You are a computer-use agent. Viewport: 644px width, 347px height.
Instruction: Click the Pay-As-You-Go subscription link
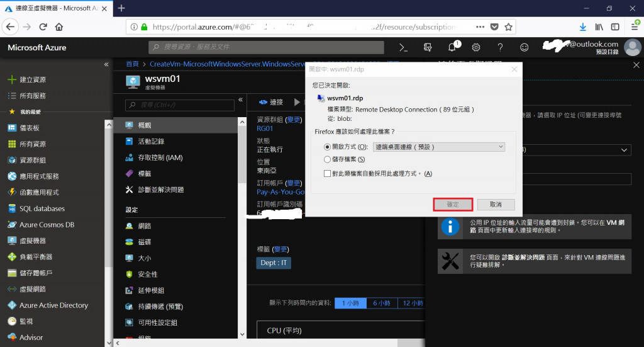280,192
